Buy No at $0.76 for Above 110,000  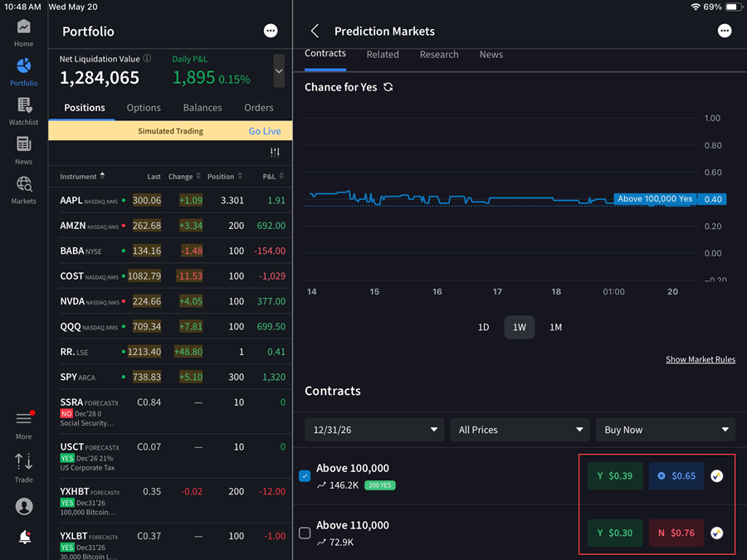click(676, 533)
